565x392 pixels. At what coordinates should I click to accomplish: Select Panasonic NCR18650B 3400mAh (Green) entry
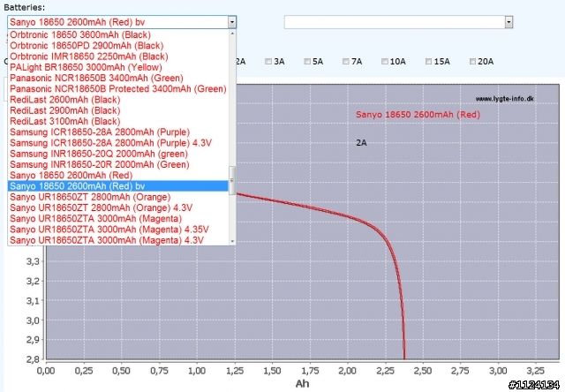click(x=117, y=79)
